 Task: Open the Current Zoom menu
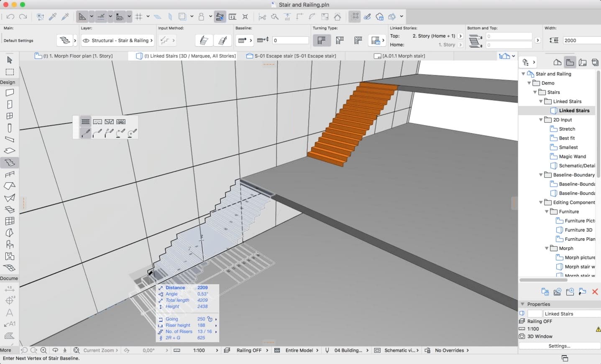pos(100,350)
